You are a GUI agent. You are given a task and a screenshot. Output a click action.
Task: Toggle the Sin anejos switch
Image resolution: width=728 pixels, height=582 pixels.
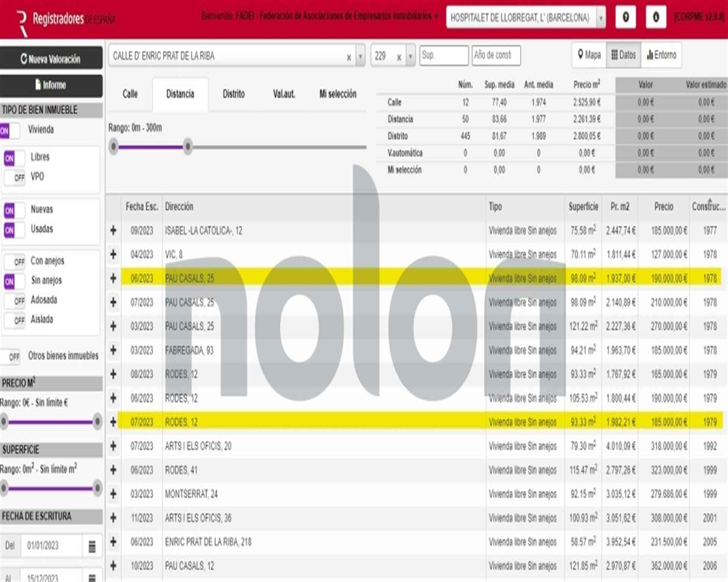15,282
